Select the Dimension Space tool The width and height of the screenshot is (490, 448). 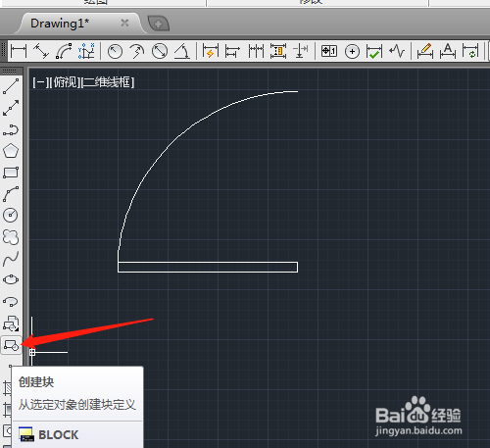pyautogui.click(x=278, y=51)
